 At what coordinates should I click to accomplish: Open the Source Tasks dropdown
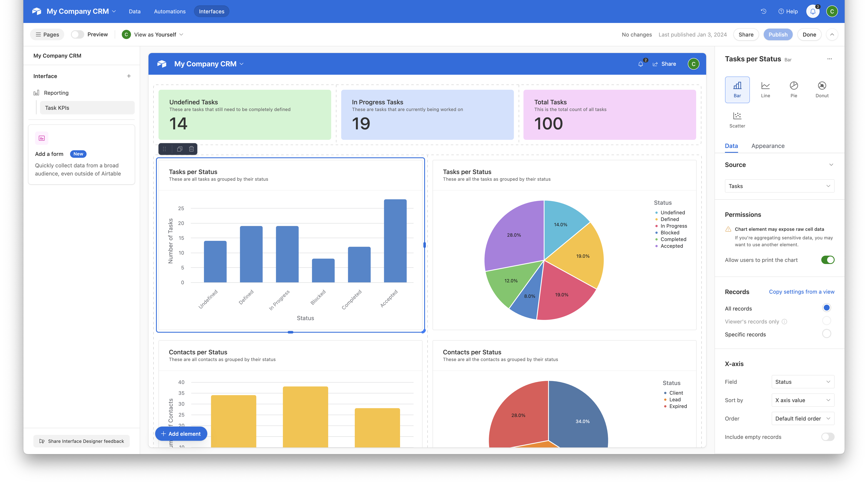coord(779,186)
